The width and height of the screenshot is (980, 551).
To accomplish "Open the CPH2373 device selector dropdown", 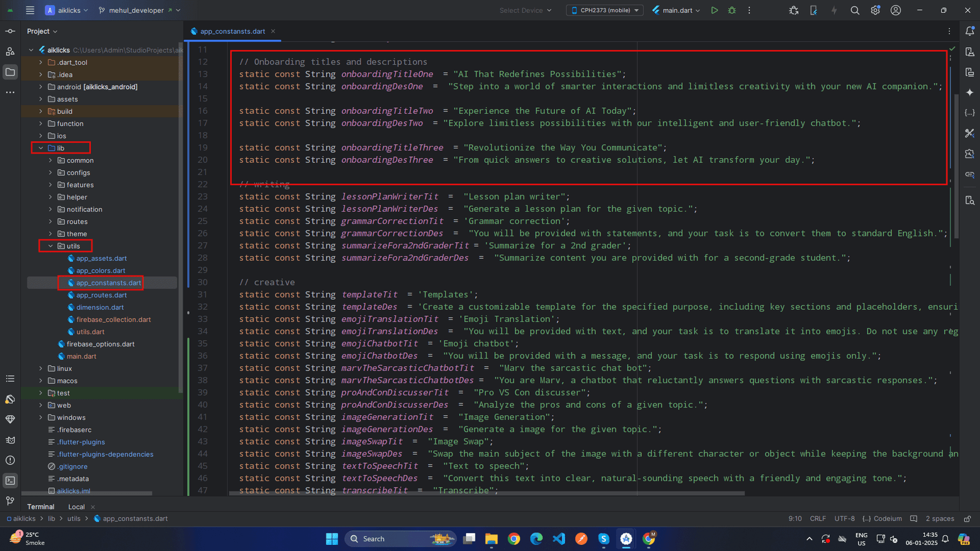I will click(605, 10).
